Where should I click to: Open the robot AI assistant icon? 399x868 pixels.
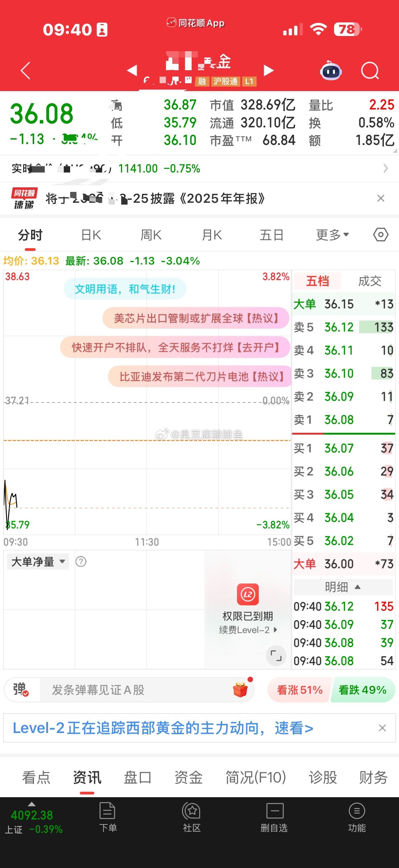point(331,71)
